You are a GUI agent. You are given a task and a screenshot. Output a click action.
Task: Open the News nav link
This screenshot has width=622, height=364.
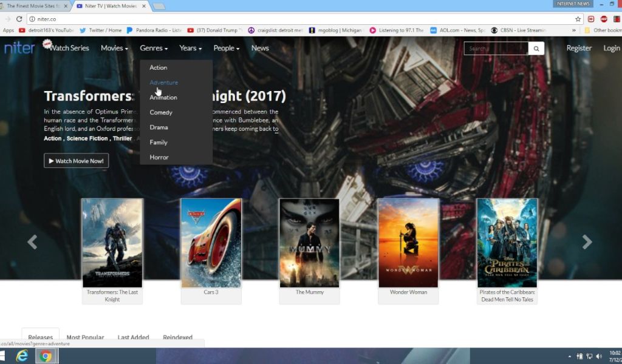(x=260, y=48)
